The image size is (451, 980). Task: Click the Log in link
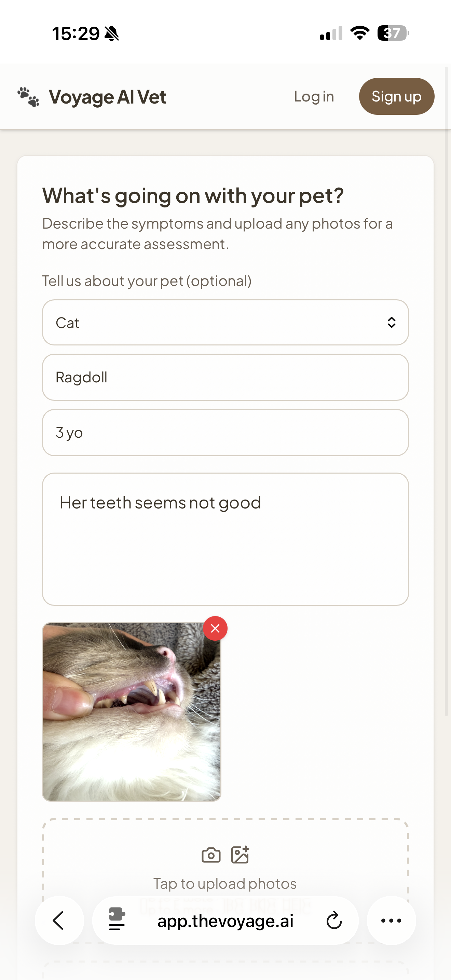(314, 97)
